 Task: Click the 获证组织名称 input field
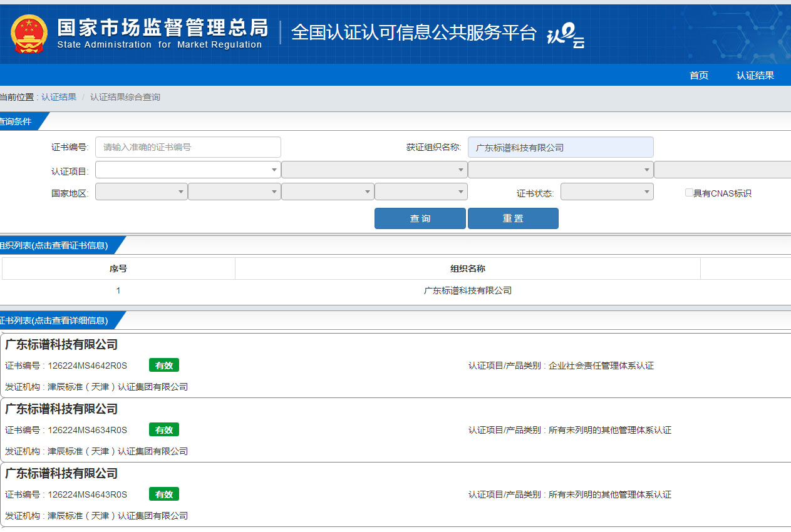point(560,148)
